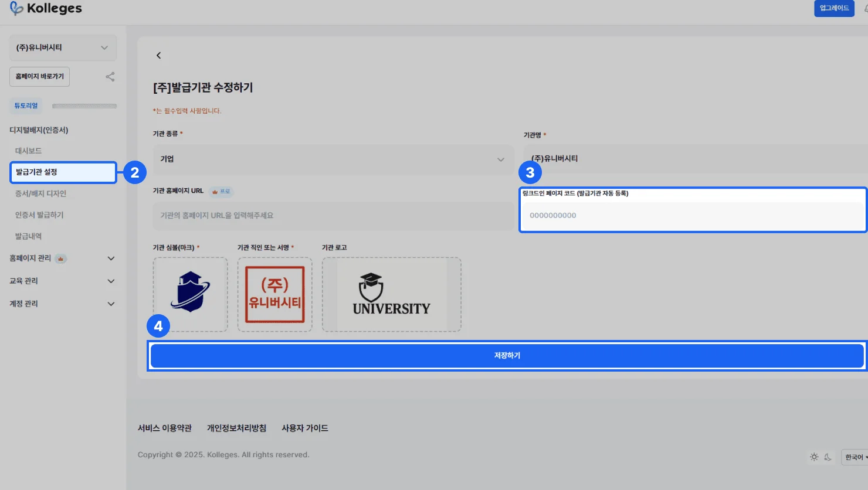Image resolution: width=868 pixels, height=490 pixels.
Task: Save changes with the 저장하기 button
Action: click(507, 356)
